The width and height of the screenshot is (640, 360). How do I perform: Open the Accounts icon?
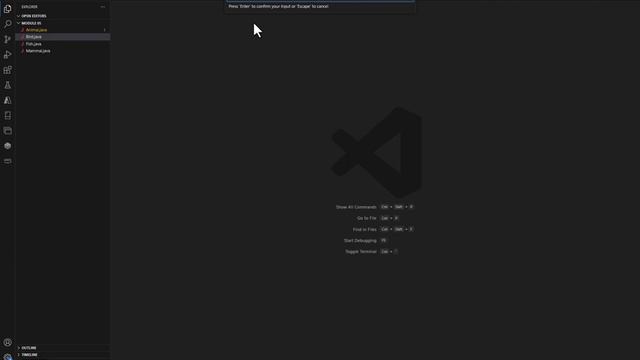coord(7,342)
